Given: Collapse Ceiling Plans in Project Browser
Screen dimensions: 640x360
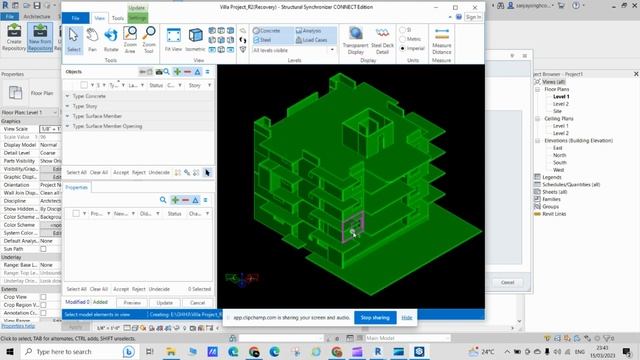Looking at the screenshot, I should (x=538, y=119).
